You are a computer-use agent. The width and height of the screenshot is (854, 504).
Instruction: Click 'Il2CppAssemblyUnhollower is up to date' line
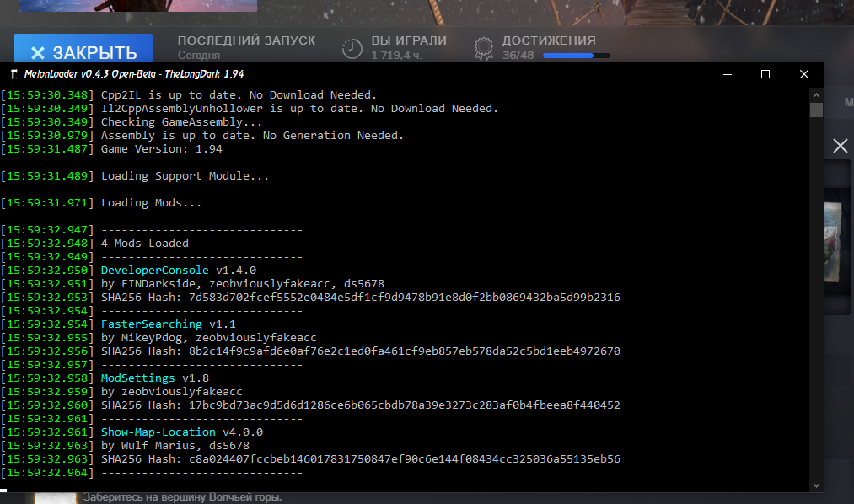299,109
